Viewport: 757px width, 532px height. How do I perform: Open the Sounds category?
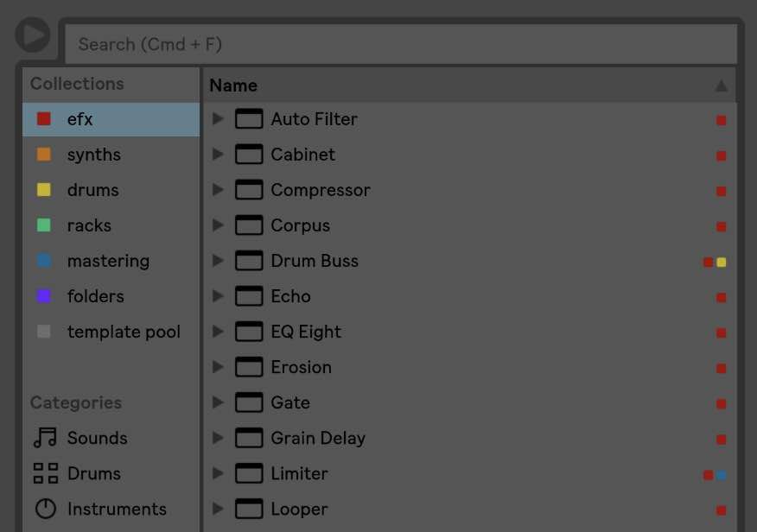tap(111, 438)
